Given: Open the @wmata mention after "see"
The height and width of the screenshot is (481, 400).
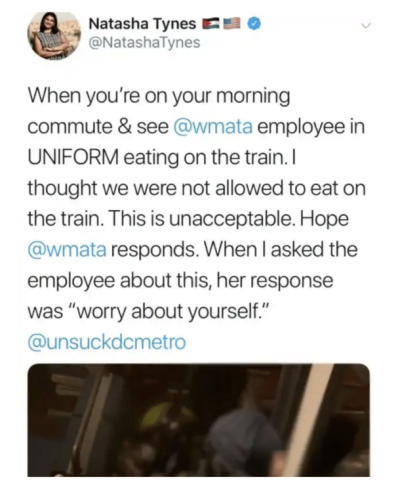Looking at the screenshot, I should point(213,127).
